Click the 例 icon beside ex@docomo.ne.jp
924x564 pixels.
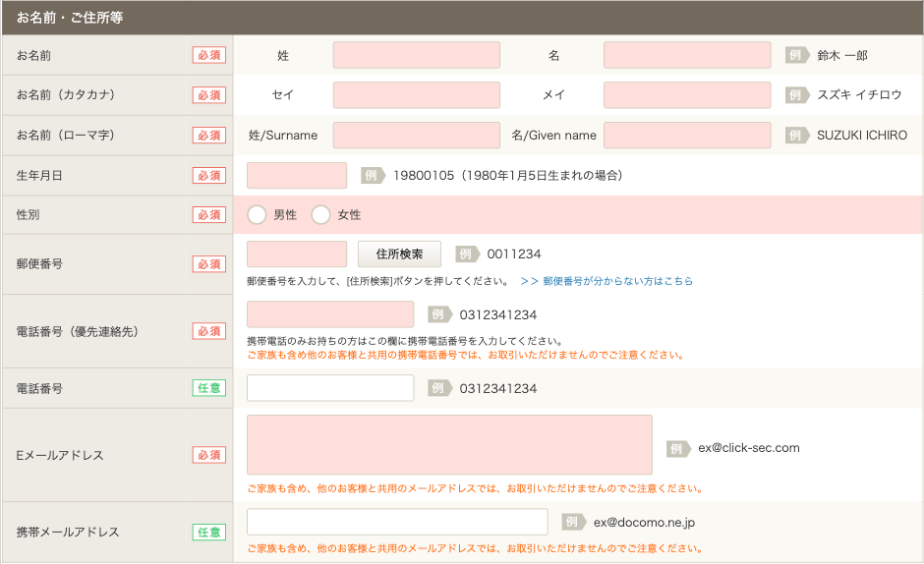574,522
